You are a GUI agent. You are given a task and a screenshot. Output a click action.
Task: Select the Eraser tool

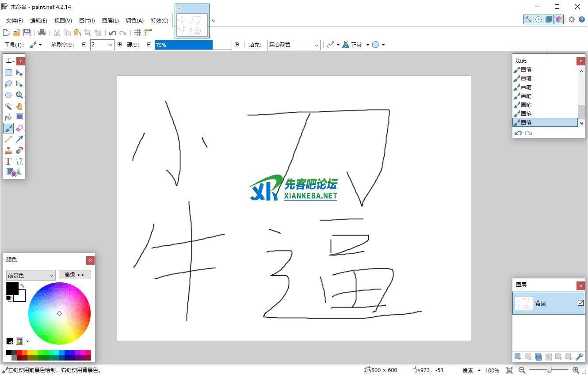pos(19,128)
